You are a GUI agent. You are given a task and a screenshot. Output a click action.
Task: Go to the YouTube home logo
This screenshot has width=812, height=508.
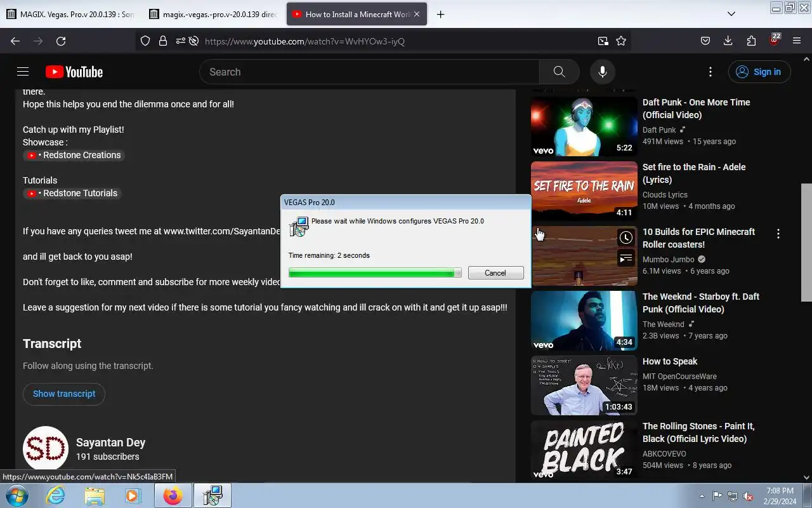(x=74, y=72)
